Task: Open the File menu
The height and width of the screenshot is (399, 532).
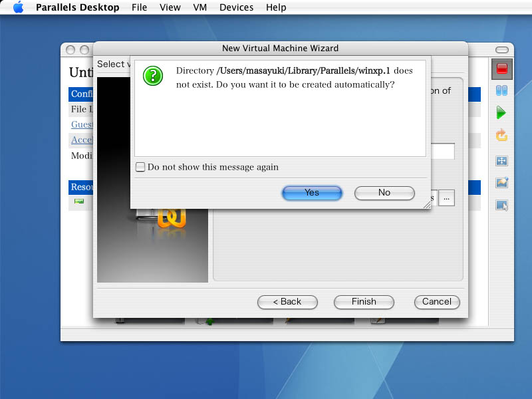Action: [x=140, y=7]
